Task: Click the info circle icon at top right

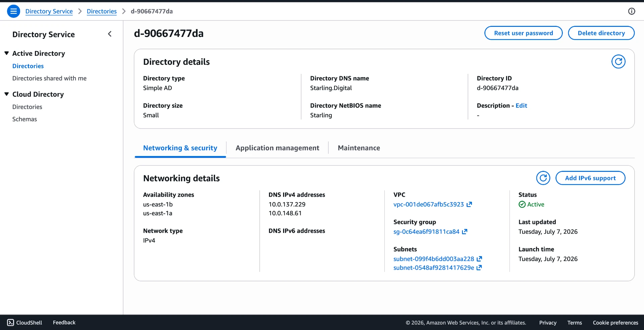Action: click(x=632, y=11)
